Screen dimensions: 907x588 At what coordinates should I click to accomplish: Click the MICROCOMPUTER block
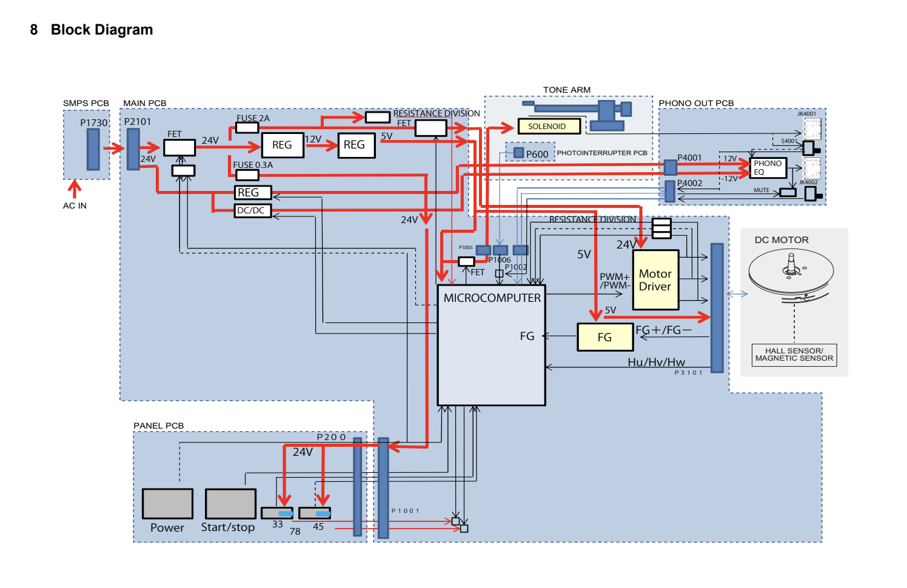pos(491,345)
